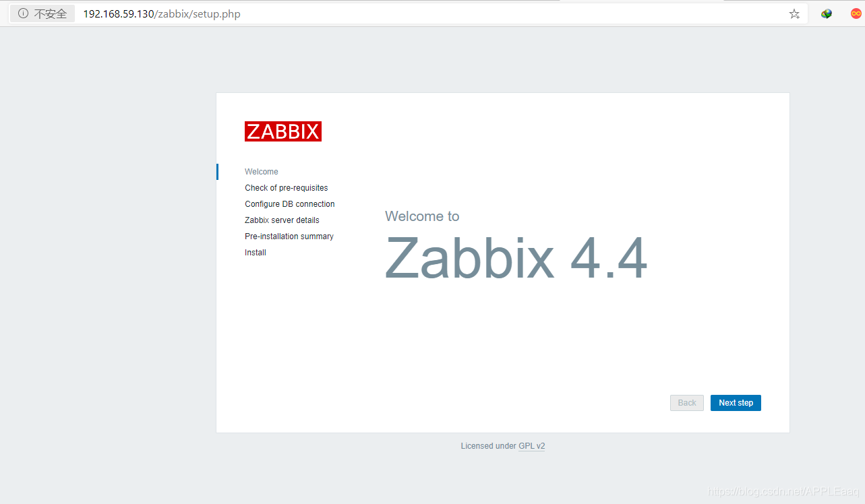Image resolution: width=865 pixels, height=504 pixels.
Task: Click the disabled Back button
Action: [x=687, y=403]
